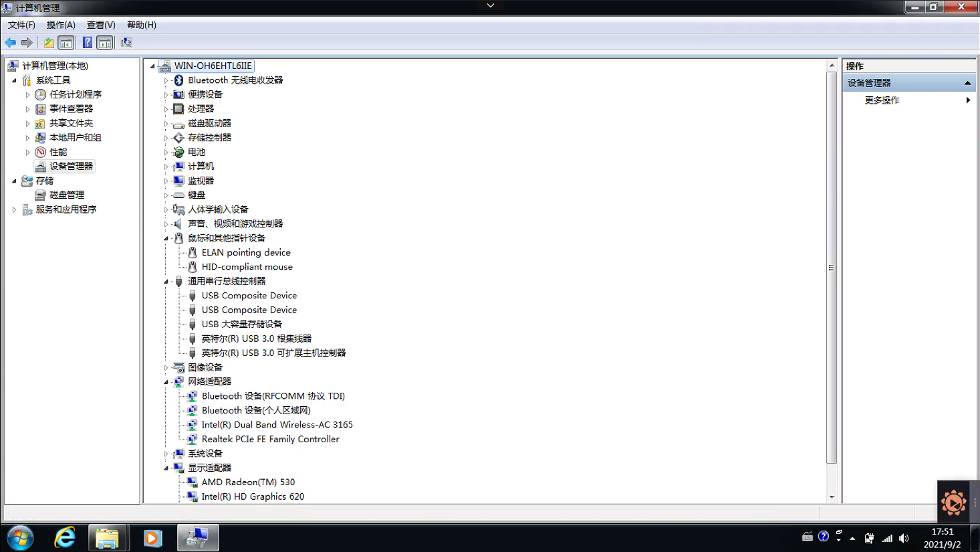The height and width of the screenshot is (552, 980).
Task: Launch Internet Explorer from the taskbar
Action: [x=65, y=538]
